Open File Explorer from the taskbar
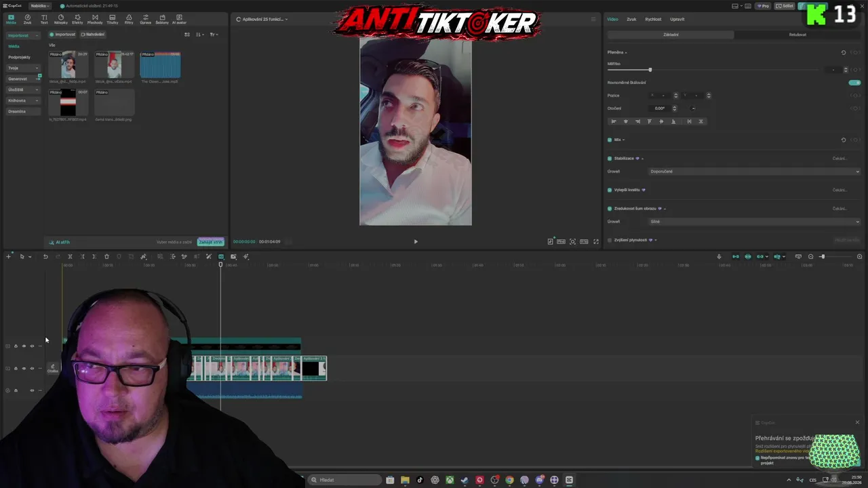The width and height of the screenshot is (868, 488). click(x=405, y=480)
